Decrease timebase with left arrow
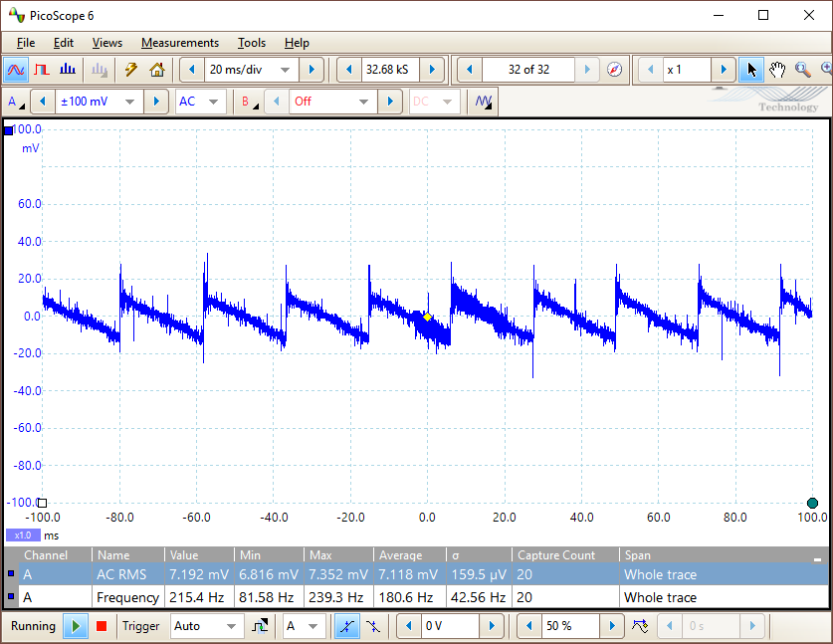 192,70
